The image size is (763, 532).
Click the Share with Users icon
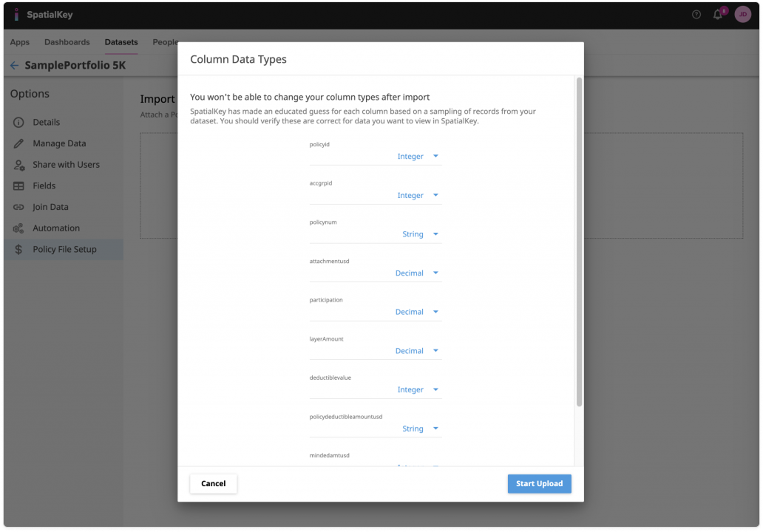[x=18, y=165]
